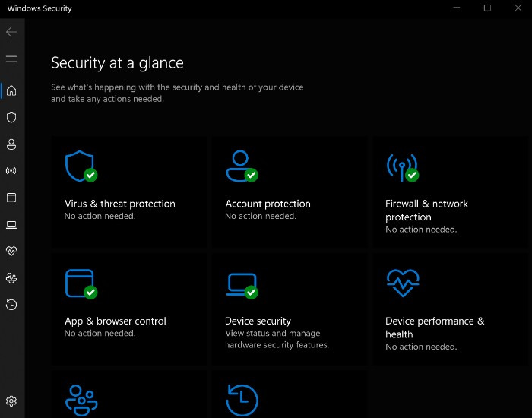The width and height of the screenshot is (532, 418).
Task: Open Device performance heart icon in sidebar
Action: (11, 251)
